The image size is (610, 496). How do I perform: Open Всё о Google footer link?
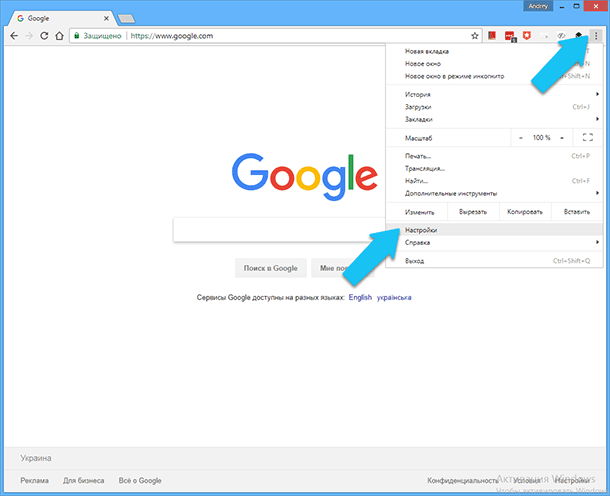point(140,481)
